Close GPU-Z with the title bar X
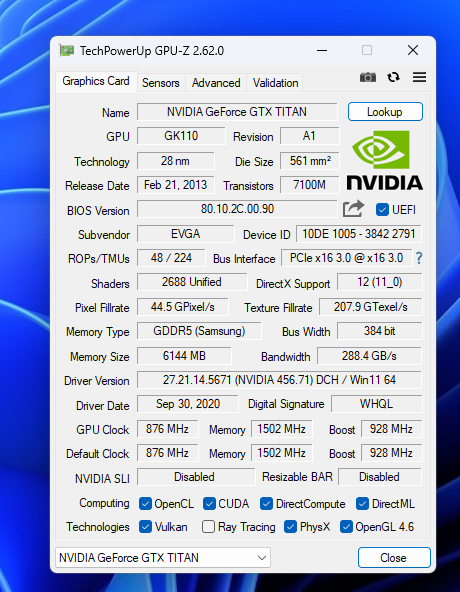Viewport: 460px width, 592px height. 413,50
